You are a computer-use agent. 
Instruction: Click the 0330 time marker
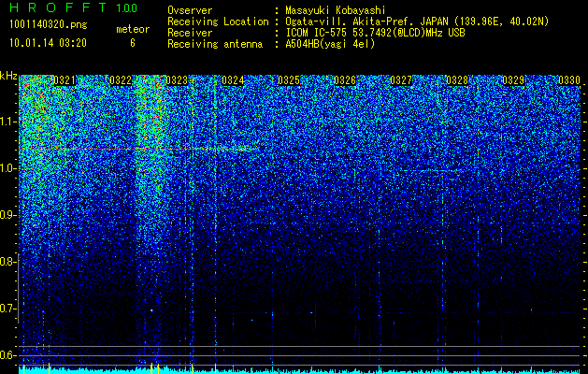(x=569, y=80)
